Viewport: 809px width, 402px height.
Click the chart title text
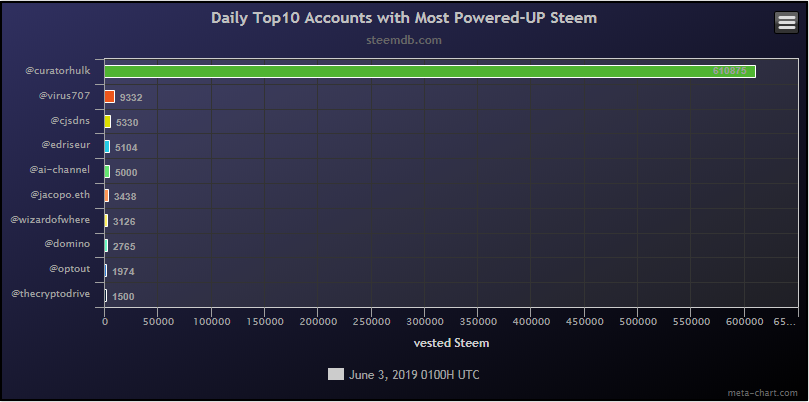(x=404, y=19)
